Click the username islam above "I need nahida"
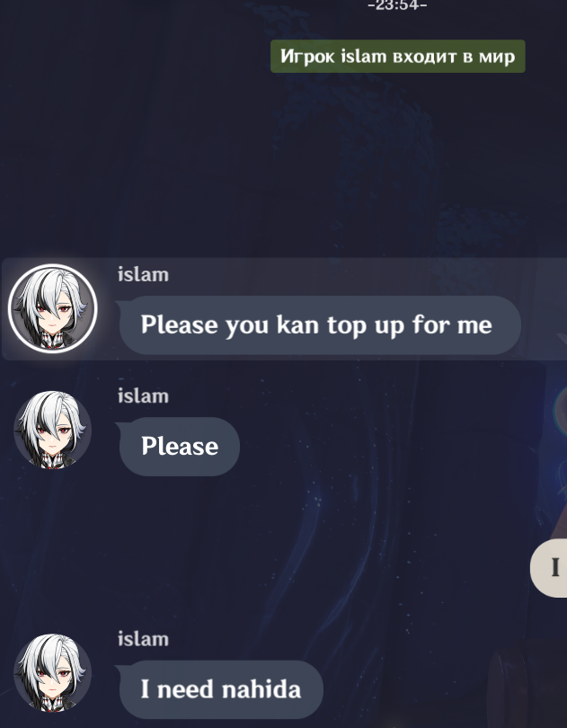This screenshot has height=728, width=567. pyautogui.click(x=143, y=639)
